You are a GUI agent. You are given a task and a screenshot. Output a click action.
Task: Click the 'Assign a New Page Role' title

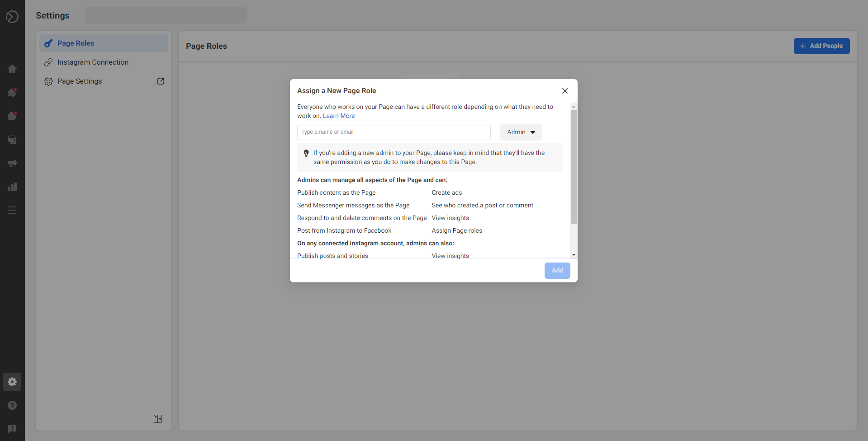(337, 91)
